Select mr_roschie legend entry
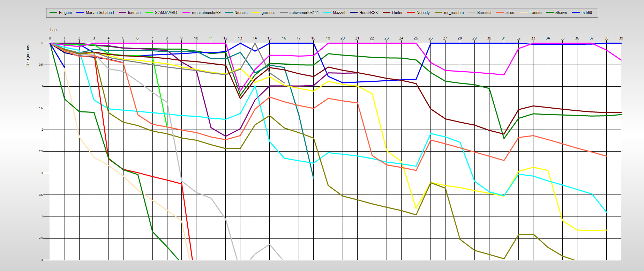Image resolution: width=644 pixels, height=271 pixels. pyautogui.click(x=454, y=13)
